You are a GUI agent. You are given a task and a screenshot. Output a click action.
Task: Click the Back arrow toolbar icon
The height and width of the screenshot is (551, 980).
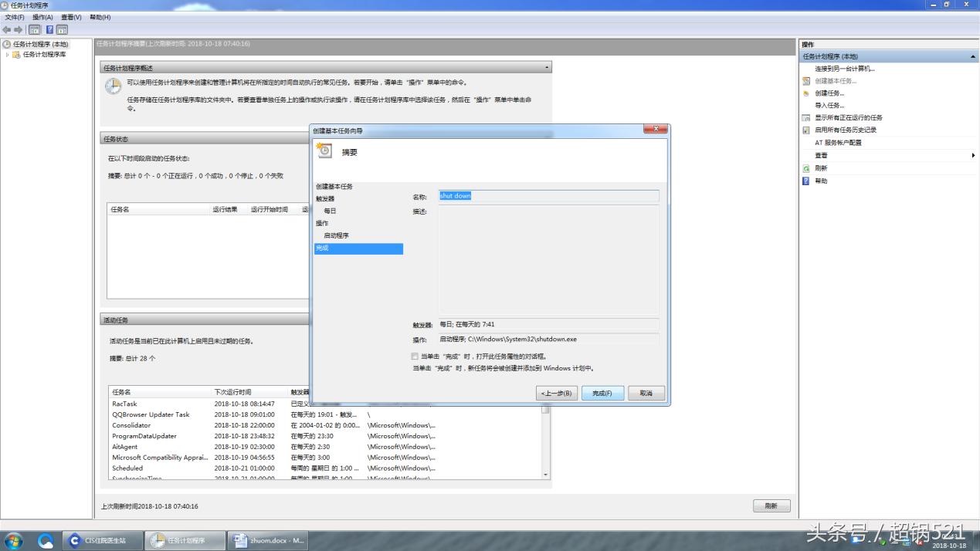(7, 29)
